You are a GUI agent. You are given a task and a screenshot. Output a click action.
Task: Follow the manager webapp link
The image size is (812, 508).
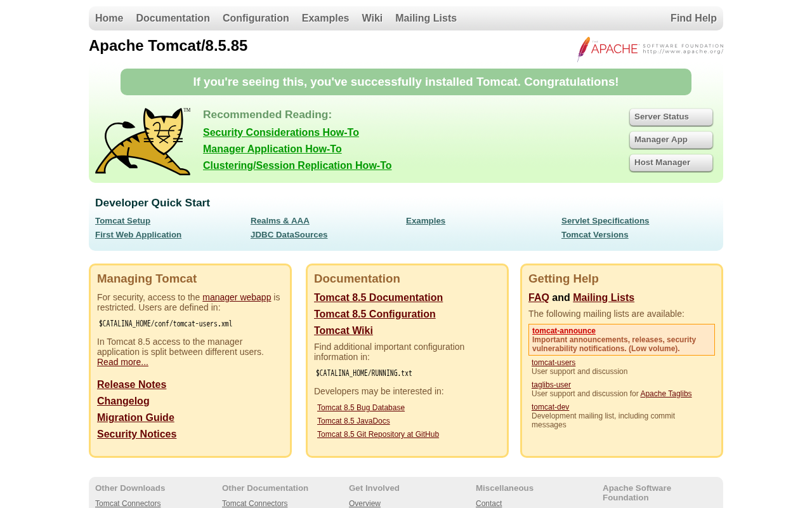[237, 297]
